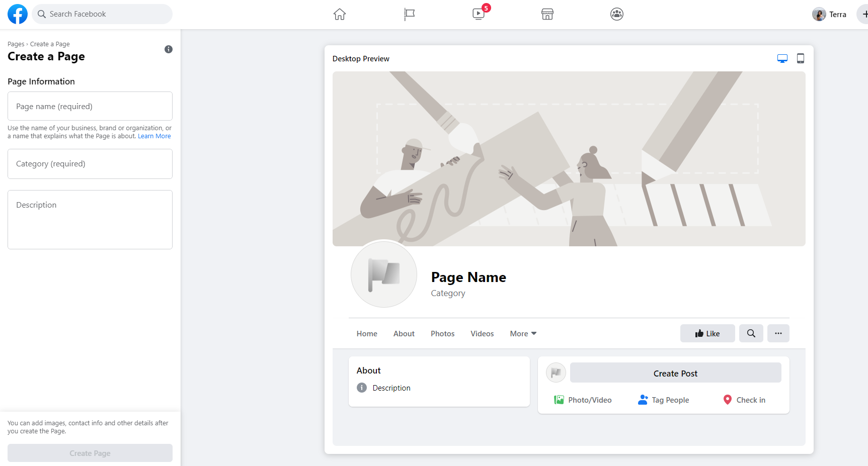Switch to mobile preview mode
The width and height of the screenshot is (868, 466).
[x=801, y=59]
